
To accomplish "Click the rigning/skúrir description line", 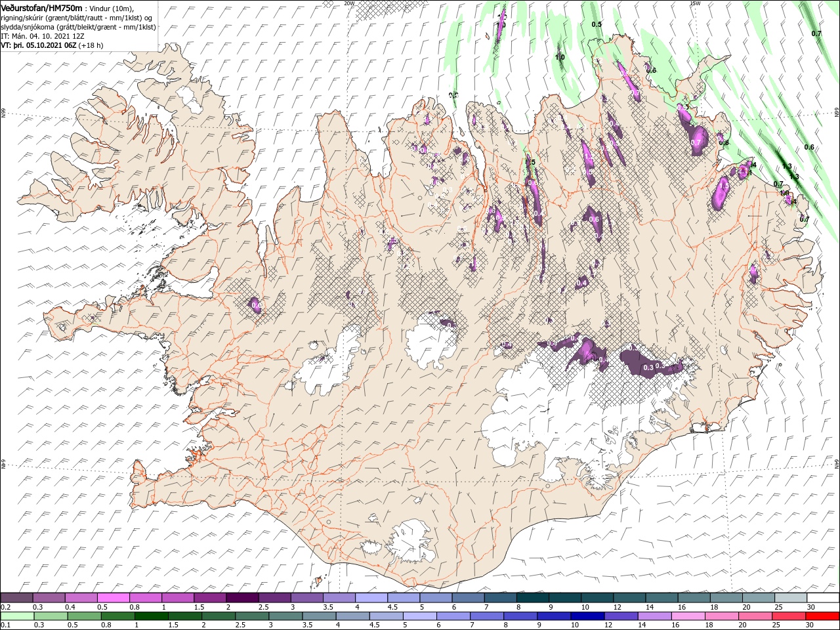I will click(x=76, y=18).
